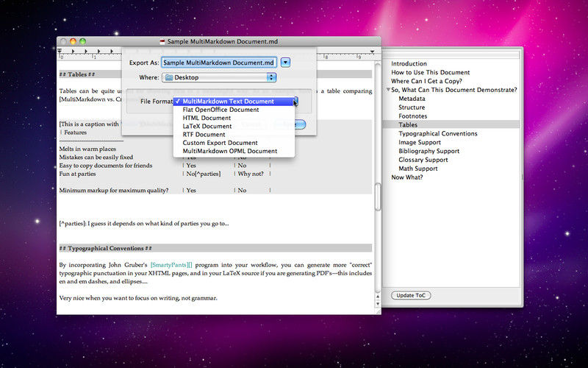Click the 'Features' table header text
The height and width of the screenshot is (368, 588).
coord(75,132)
